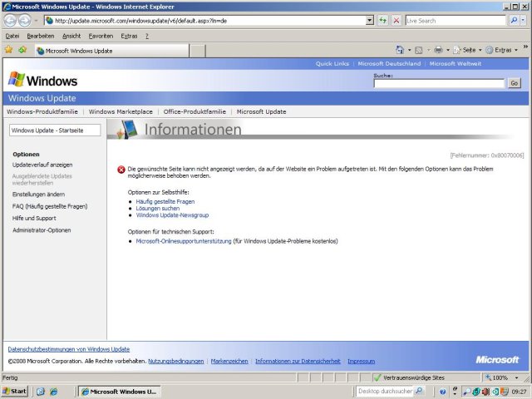This screenshot has height=399, width=532.
Task: Click the Suche input field
Action: 439,83
